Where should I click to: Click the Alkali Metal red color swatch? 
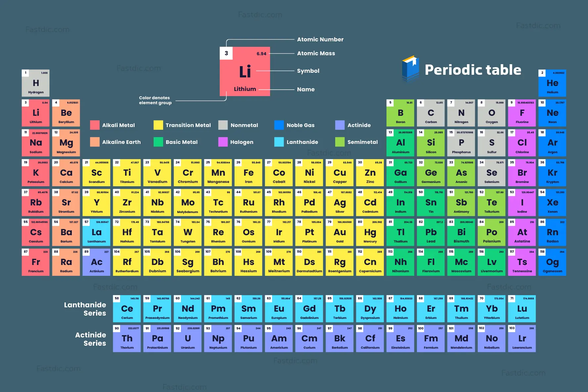(95, 125)
